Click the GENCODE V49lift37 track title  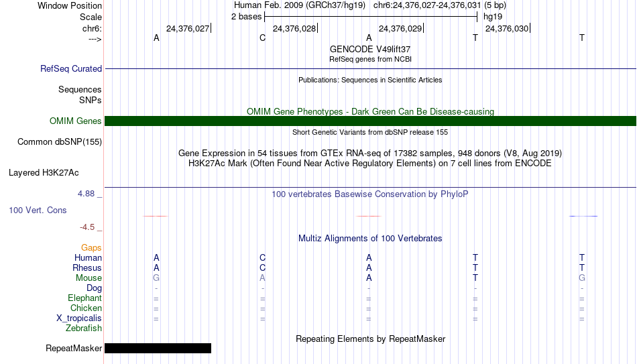(x=370, y=49)
